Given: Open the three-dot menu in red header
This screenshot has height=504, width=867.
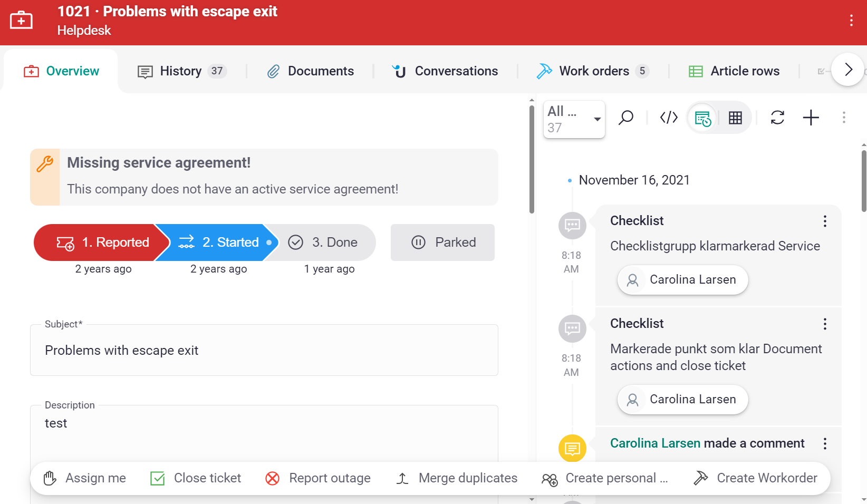Looking at the screenshot, I should point(851,21).
